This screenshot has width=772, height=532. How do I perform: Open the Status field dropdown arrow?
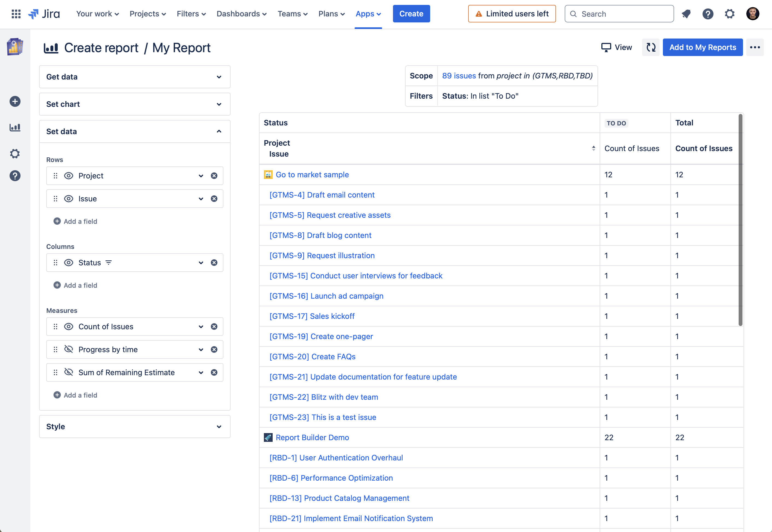pos(201,263)
